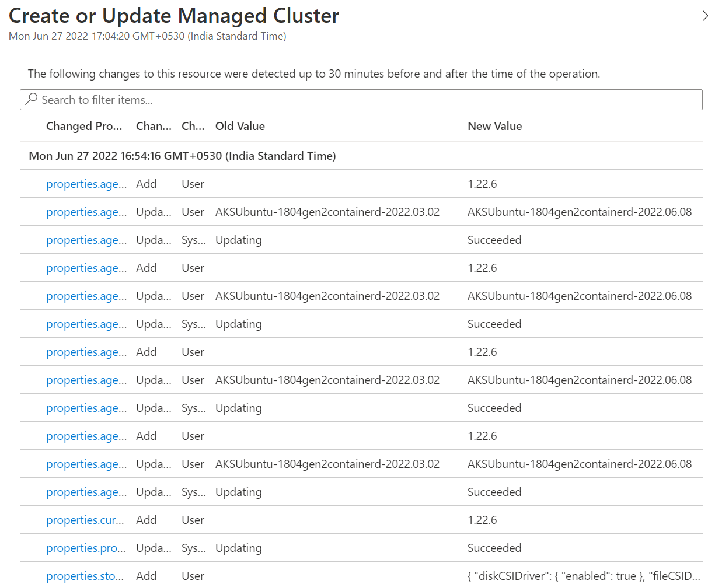The width and height of the screenshot is (708, 588).
Task: Click the 'Chan...' change type column header
Action: (x=154, y=126)
